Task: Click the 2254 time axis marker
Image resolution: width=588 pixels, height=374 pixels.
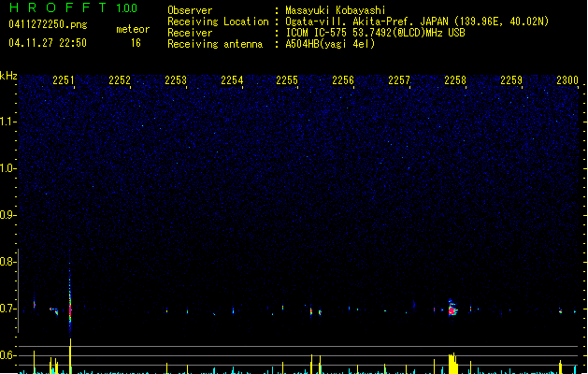Action: pyautogui.click(x=232, y=80)
